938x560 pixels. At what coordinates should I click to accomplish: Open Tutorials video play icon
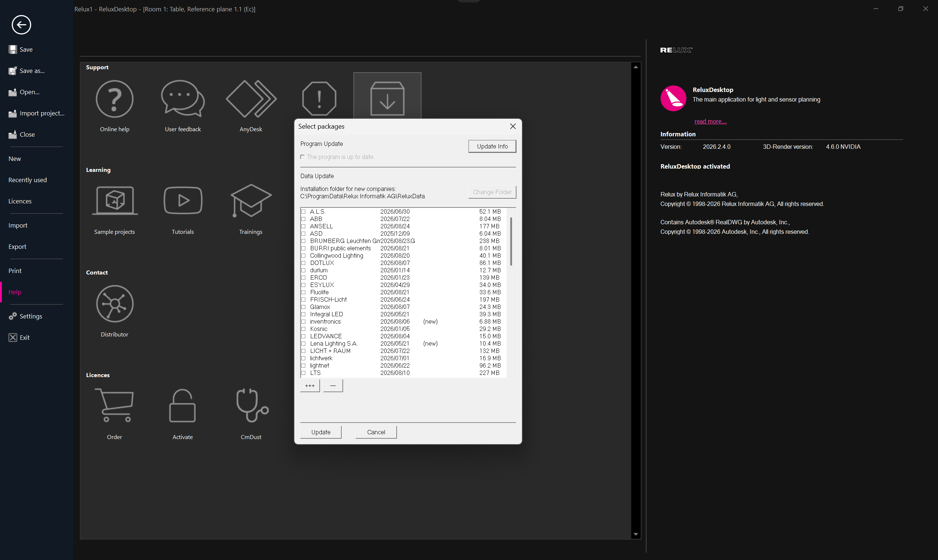point(183,200)
